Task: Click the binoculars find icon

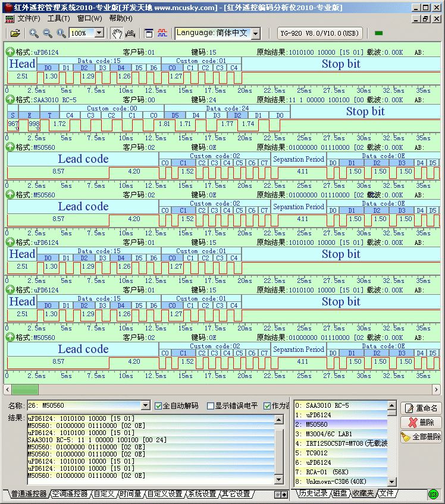Action: tap(131, 33)
